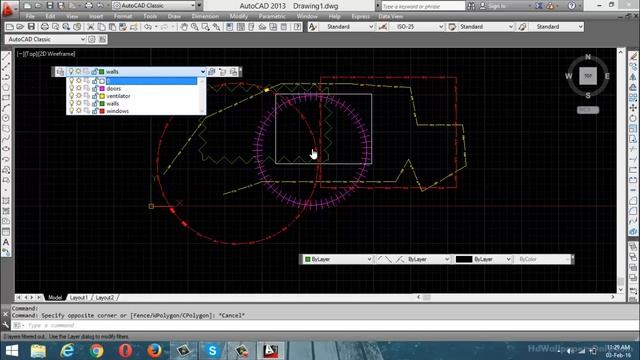Select the Erase tool in the Modify toolbar
Viewport: 640px width, 360px height.
[x=633, y=56]
